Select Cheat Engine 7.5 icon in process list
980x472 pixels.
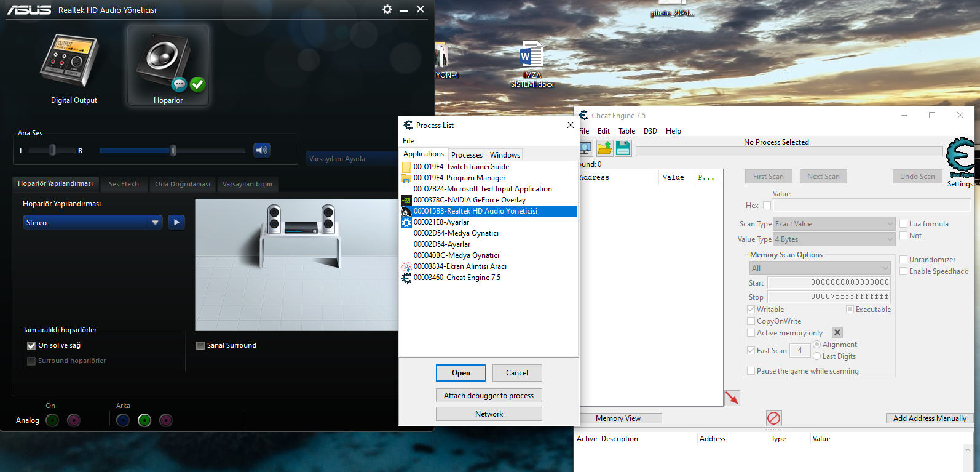pos(406,278)
